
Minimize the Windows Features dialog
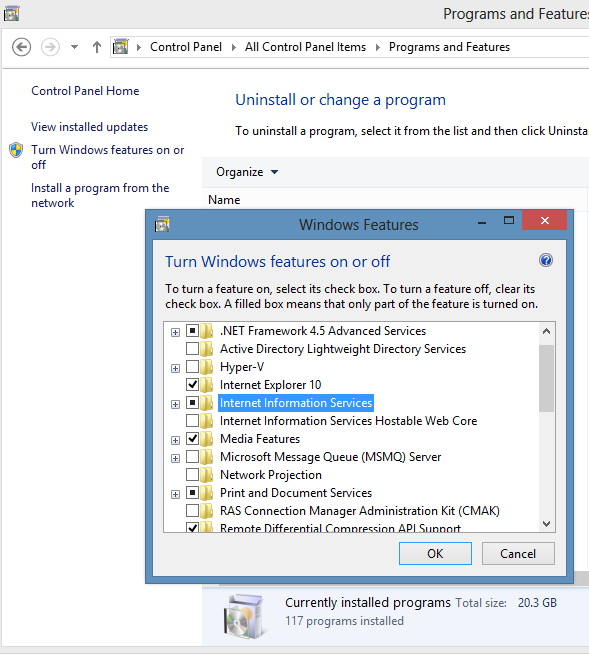[x=482, y=221]
